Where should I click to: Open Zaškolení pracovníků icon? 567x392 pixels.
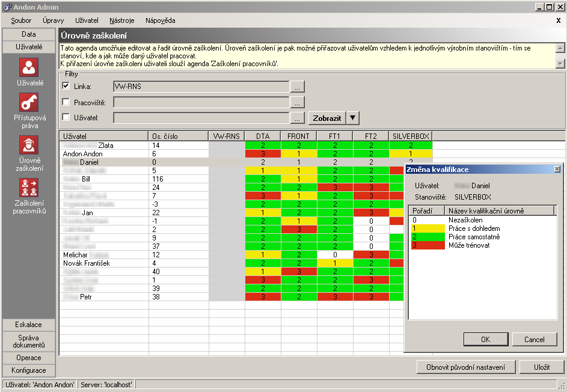pos(29,188)
